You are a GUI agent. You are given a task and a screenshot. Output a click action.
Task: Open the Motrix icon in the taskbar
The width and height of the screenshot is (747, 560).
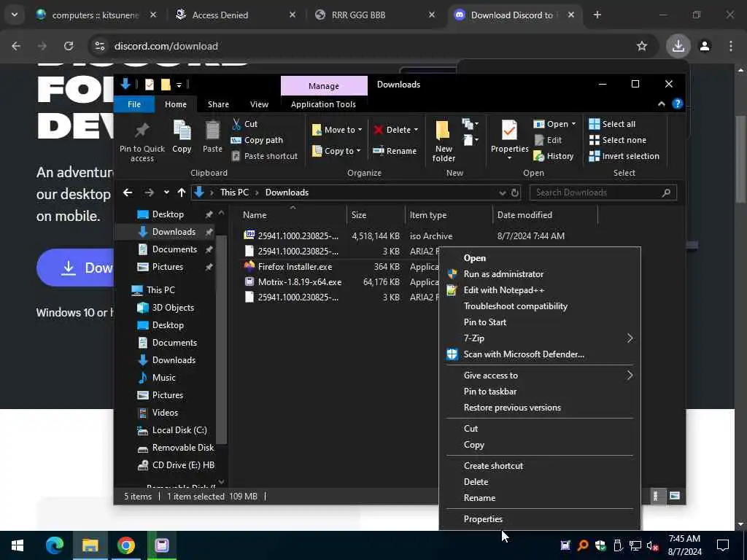(x=161, y=545)
